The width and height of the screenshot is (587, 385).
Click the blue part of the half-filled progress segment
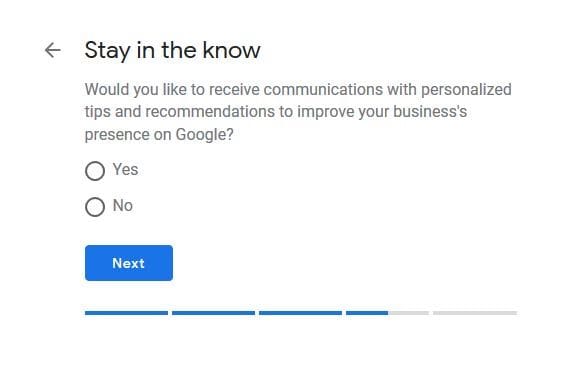pos(367,313)
